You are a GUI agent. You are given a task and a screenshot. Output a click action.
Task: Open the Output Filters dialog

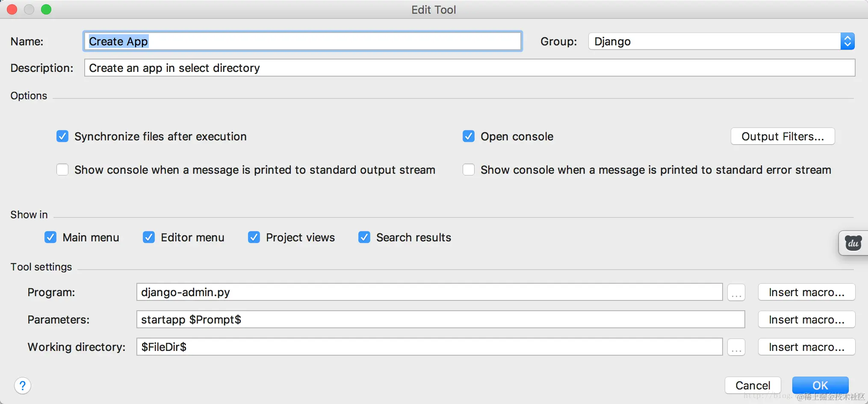click(782, 137)
